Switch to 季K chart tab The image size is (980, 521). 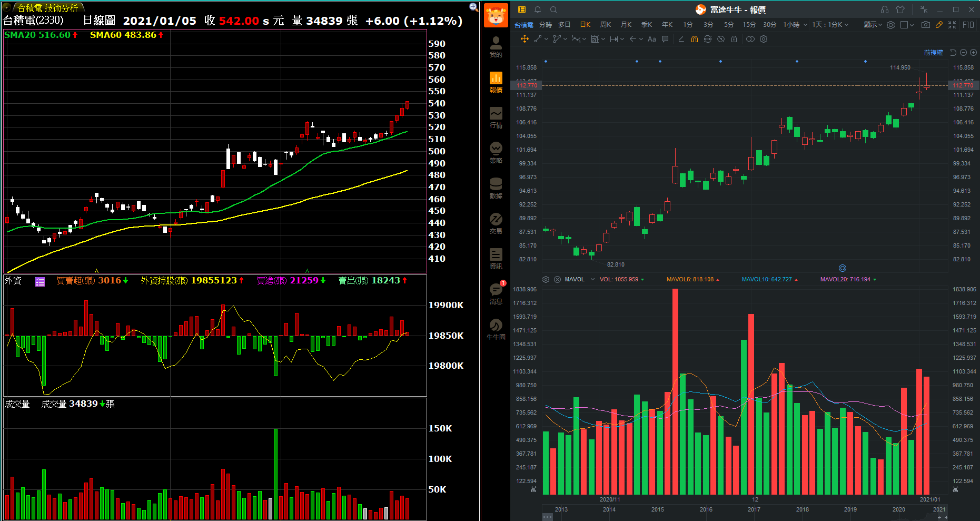[647, 25]
